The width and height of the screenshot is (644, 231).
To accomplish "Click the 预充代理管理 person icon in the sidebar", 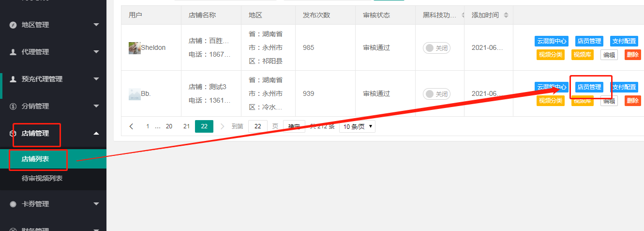I will 14,79.
